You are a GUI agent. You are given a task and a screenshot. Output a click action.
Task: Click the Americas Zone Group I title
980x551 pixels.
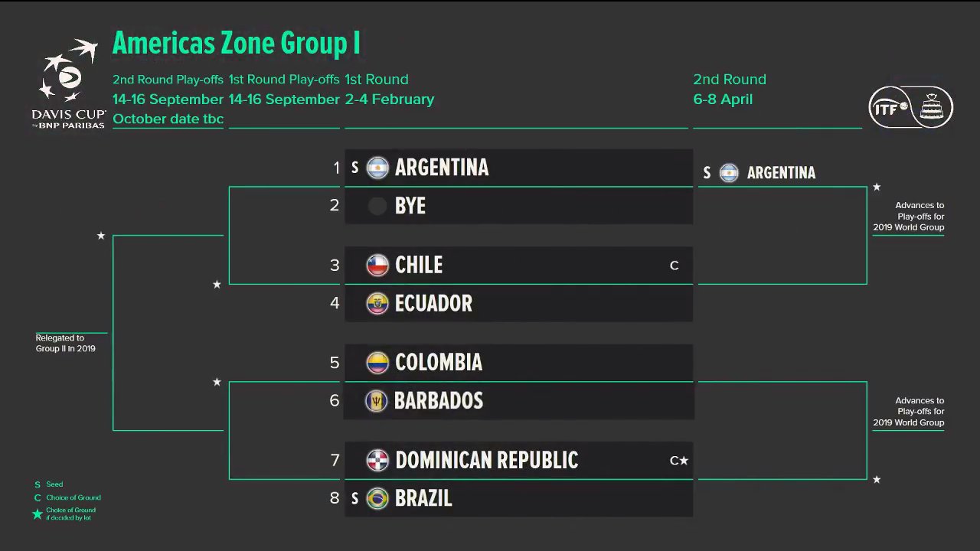click(x=236, y=44)
